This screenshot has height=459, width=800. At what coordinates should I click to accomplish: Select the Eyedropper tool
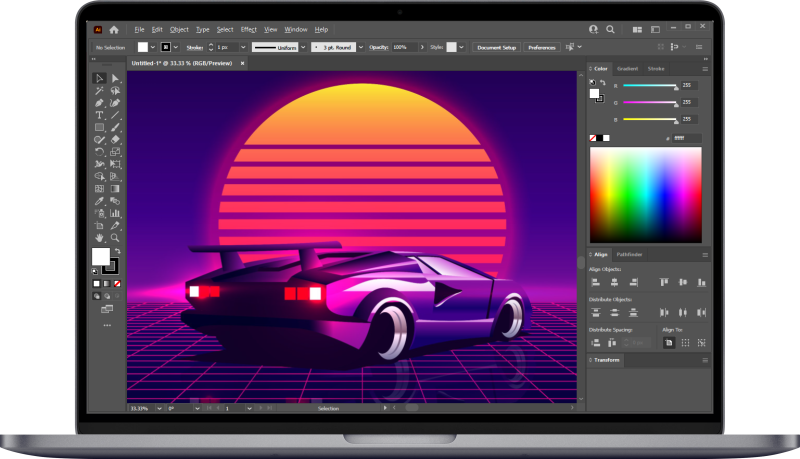(99, 201)
